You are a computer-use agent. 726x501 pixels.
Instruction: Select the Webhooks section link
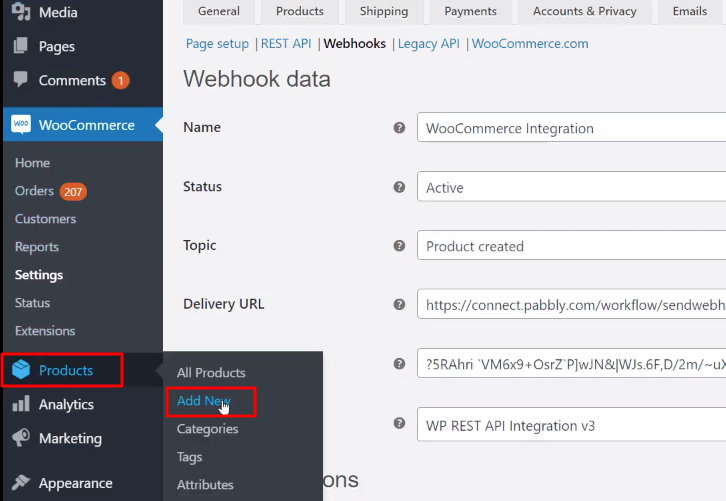point(354,44)
